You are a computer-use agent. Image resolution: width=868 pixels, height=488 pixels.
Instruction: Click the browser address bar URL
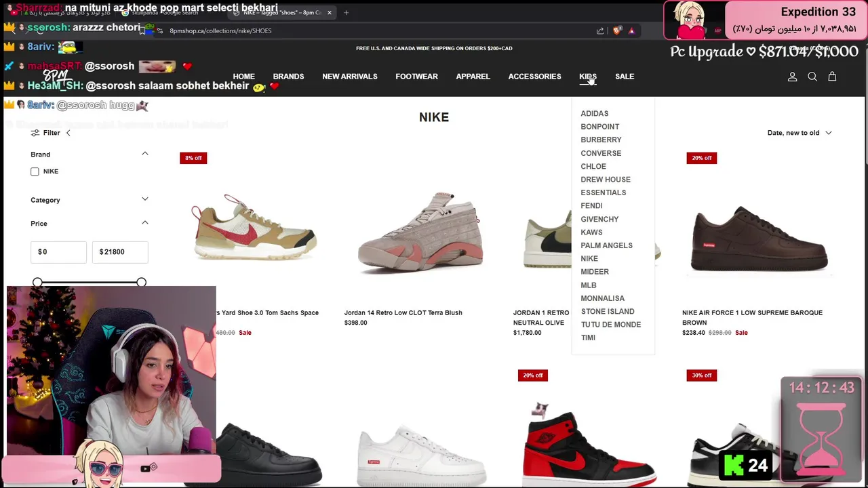pos(220,30)
